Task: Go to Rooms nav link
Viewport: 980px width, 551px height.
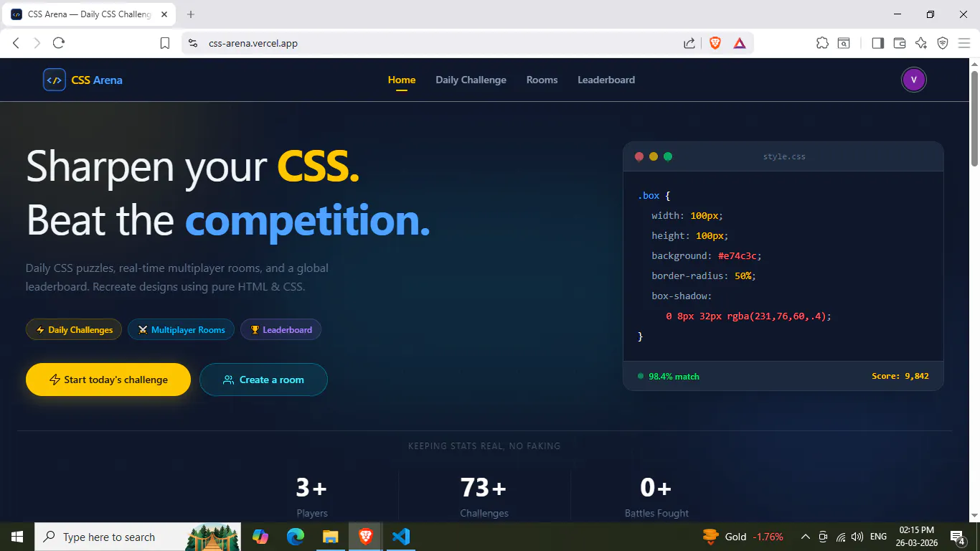Action: click(542, 80)
